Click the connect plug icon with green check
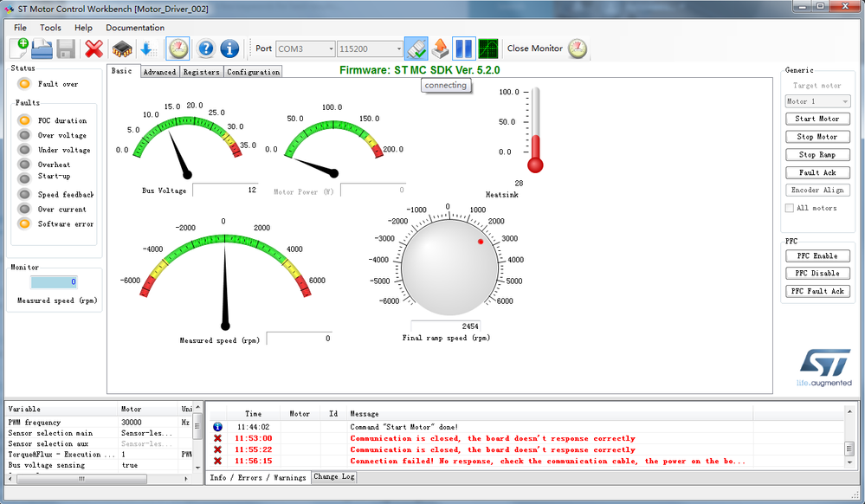The width and height of the screenshot is (865, 504). click(416, 48)
